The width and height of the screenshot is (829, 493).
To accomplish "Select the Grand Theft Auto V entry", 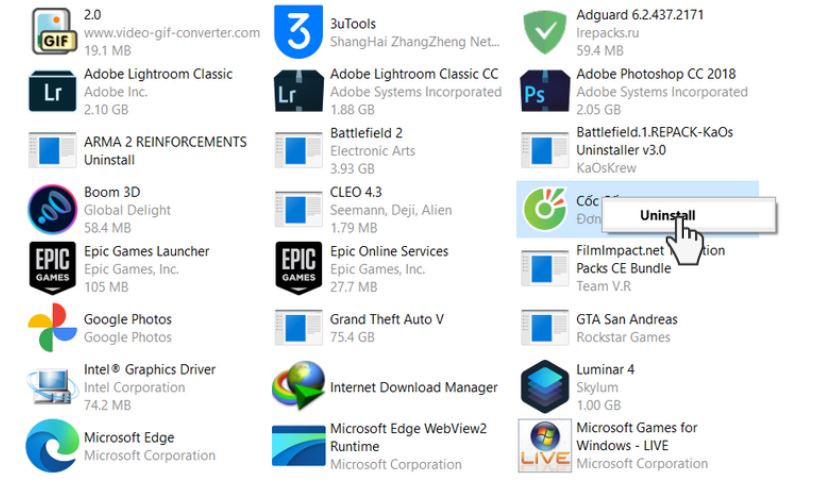I will pyautogui.click(x=386, y=320).
